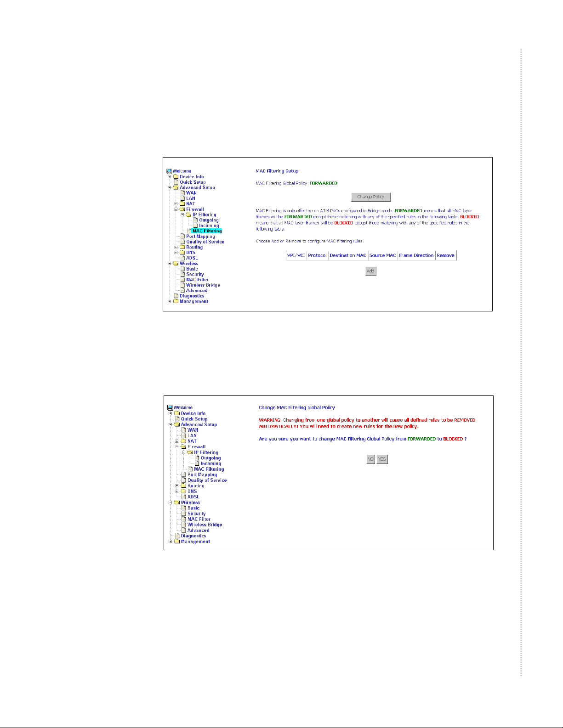Image resolution: width=563 pixels, height=728 pixels.
Task: Open Quality of Service in MAC Filtering Setup tree
Action: 205,242
